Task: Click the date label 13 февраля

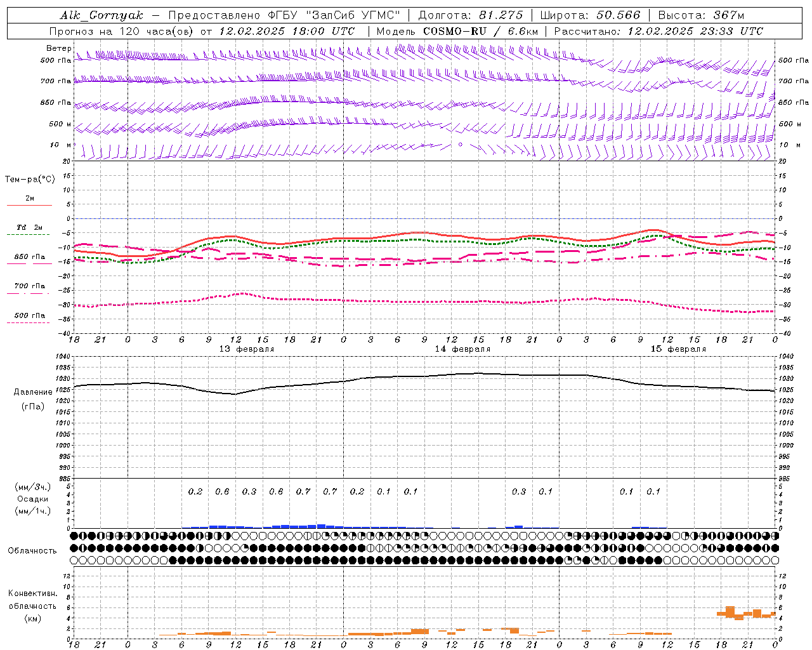Action: [247, 349]
